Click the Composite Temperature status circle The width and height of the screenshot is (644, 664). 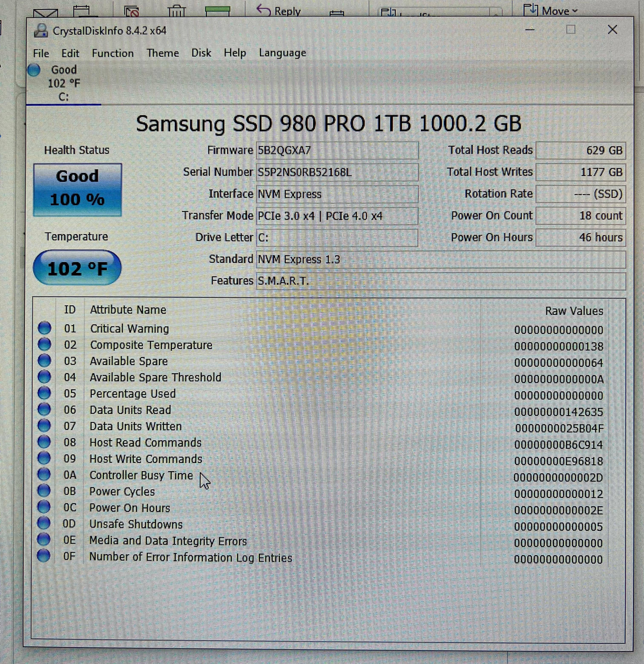(x=44, y=344)
